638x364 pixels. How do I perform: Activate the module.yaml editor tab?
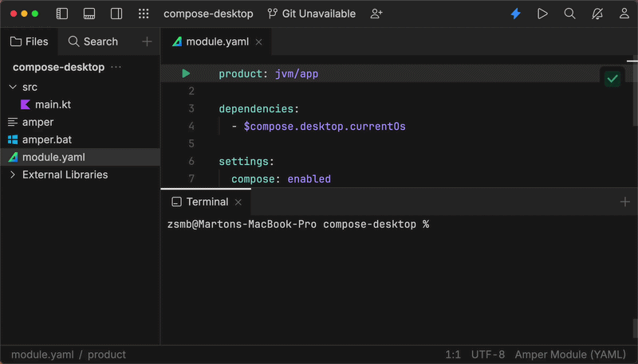tap(217, 41)
